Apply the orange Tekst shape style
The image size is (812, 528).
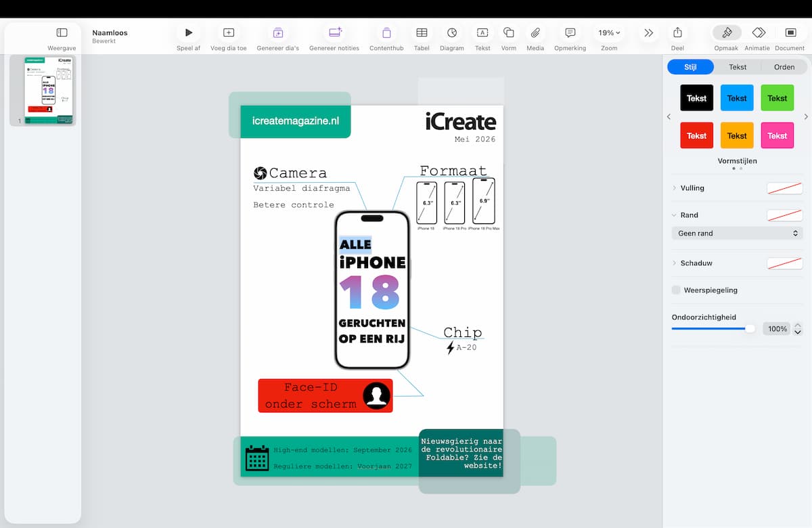pos(737,135)
